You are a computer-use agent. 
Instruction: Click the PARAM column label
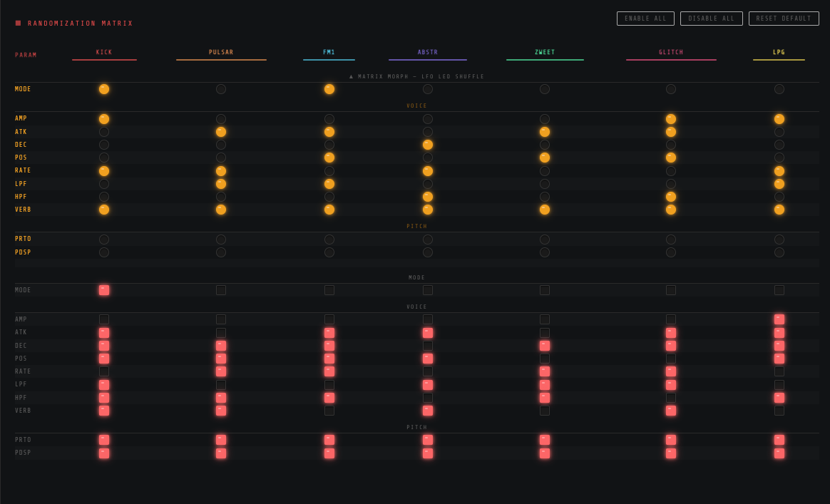point(26,54)
